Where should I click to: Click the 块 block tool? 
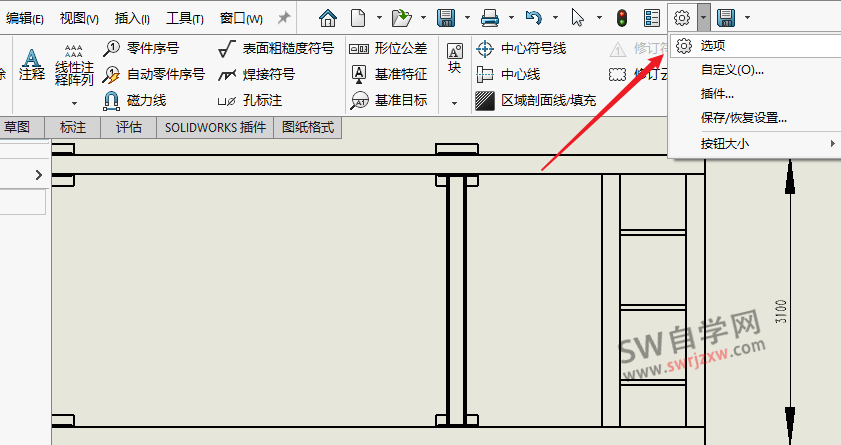click(x=454, y=58)
